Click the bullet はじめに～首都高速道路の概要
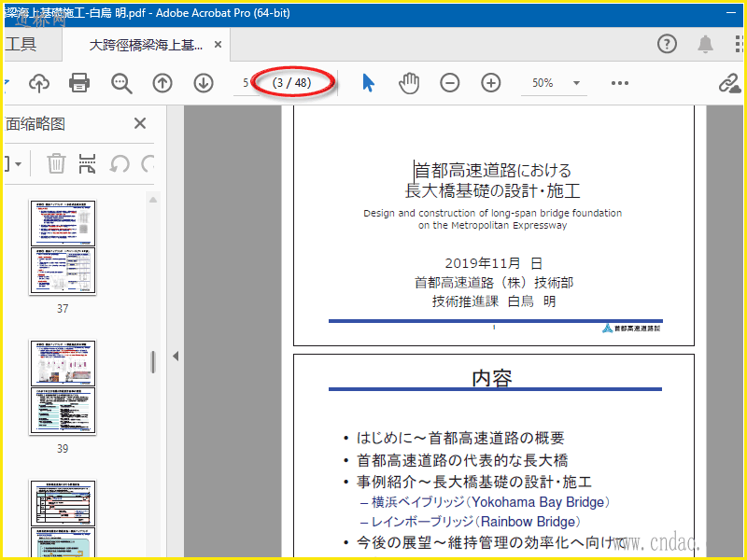 [460, 438]
